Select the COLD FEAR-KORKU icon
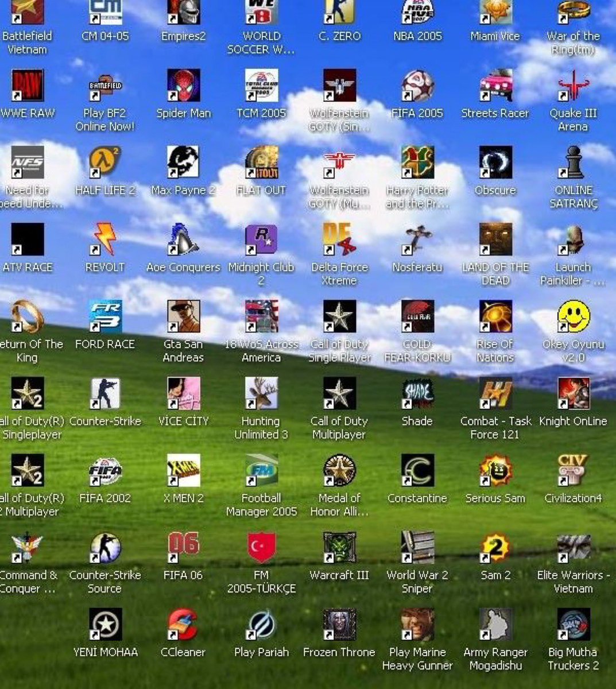This screenshot has height=689, width=616. point(417,316)
